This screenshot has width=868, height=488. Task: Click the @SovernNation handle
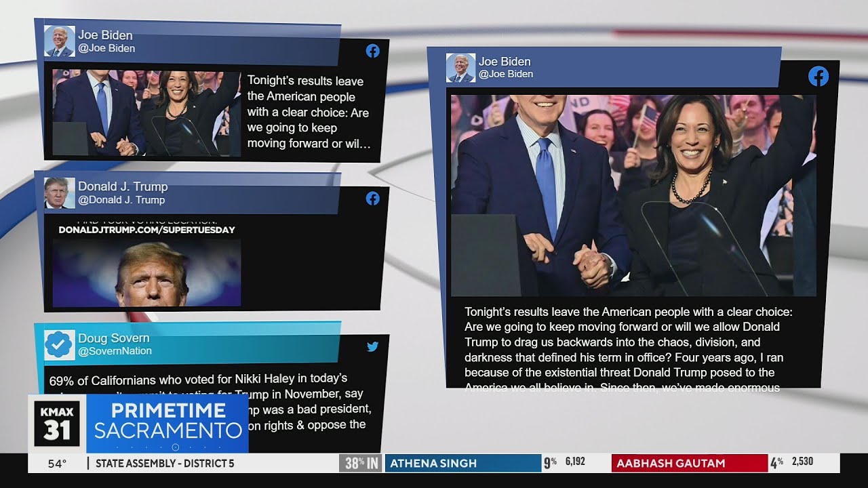click(115, 351)
